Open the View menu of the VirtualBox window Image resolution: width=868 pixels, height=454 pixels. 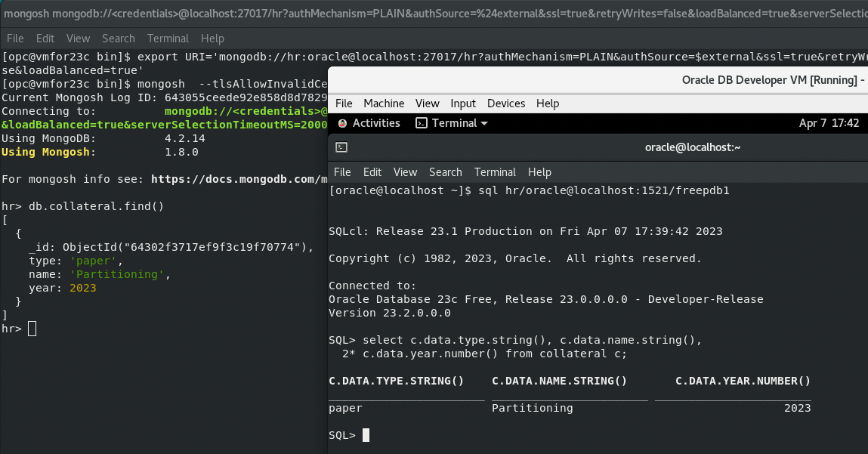428,103
